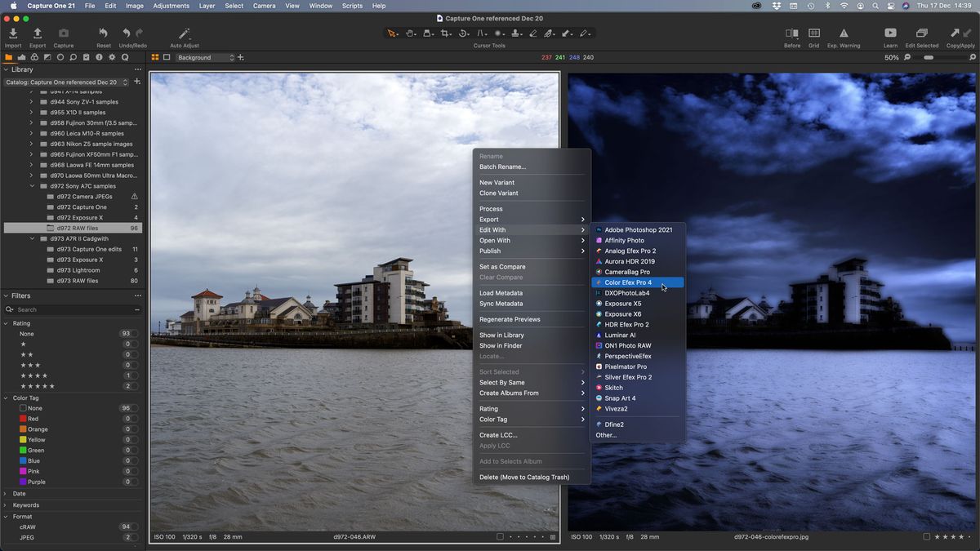Toggle the selection checkbox under d972-046.ARW

click(500, 537)
